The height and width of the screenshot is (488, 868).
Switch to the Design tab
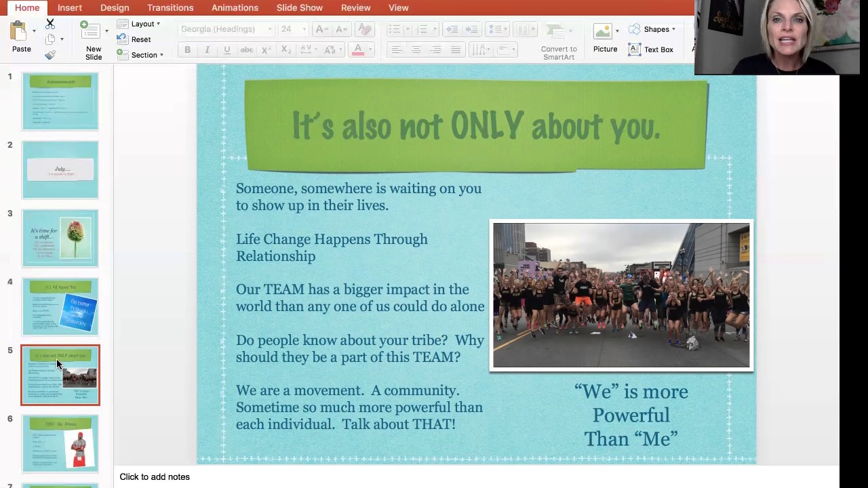click(x=115, y=7)
